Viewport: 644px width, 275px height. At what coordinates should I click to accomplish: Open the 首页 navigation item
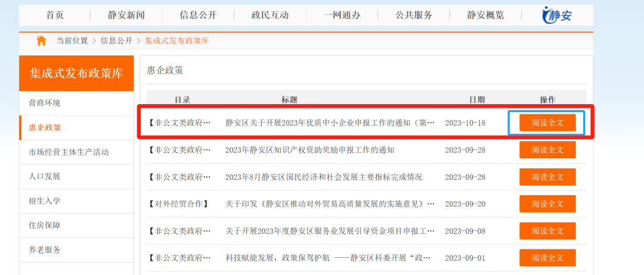point(55,15)
